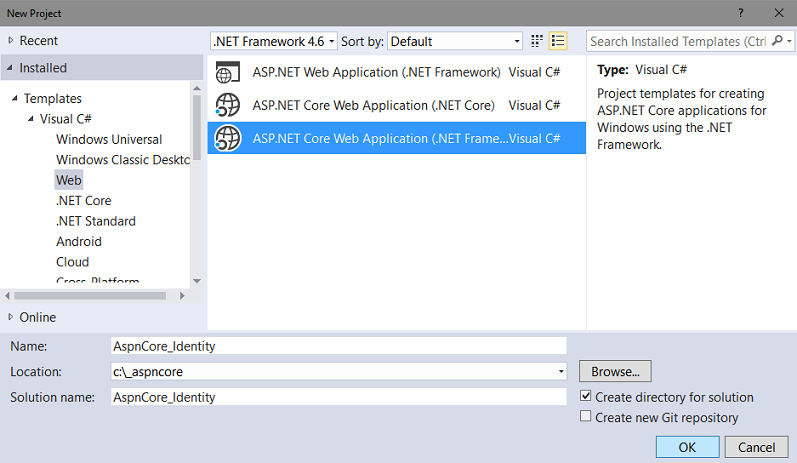The image size is (797, 463).
Task: Click tree scrollbar up arrow
Action: pyautogui.click(x=197, y=88)
